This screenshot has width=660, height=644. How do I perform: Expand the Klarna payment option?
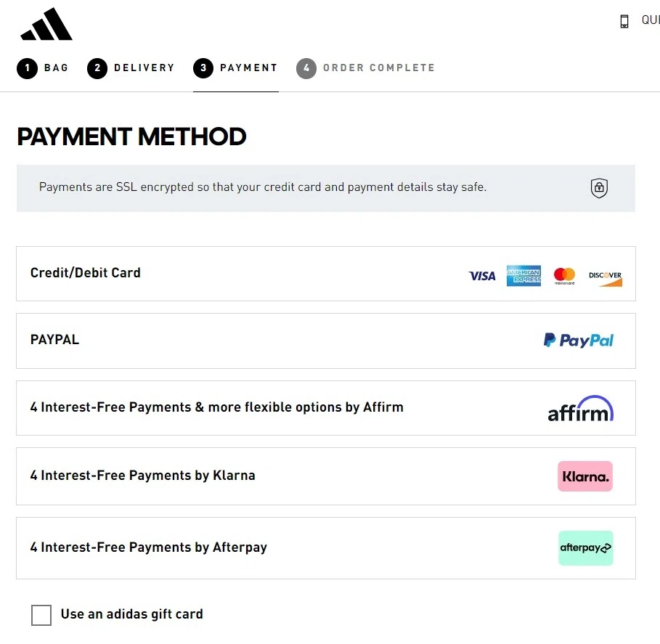coord(325,476)
